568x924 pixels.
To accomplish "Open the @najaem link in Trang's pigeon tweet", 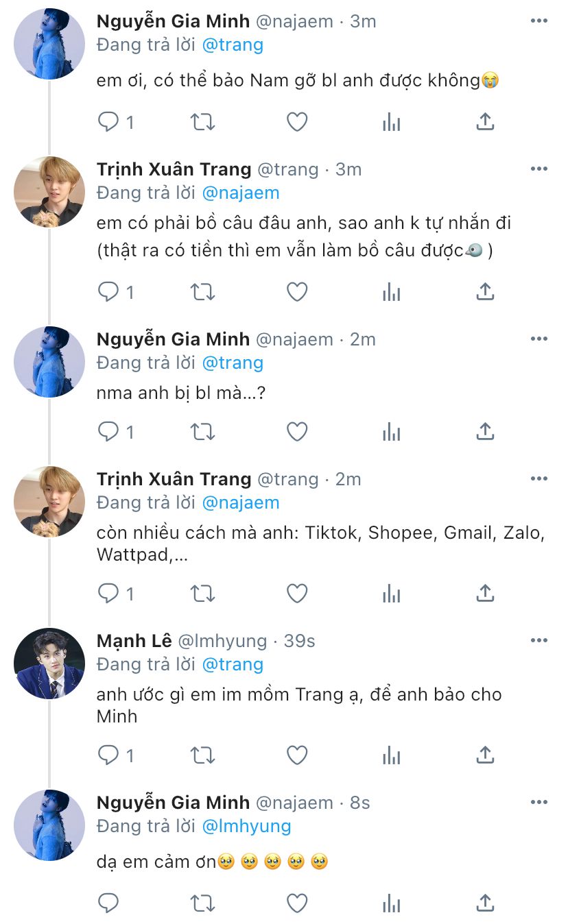I will [241, 193].
